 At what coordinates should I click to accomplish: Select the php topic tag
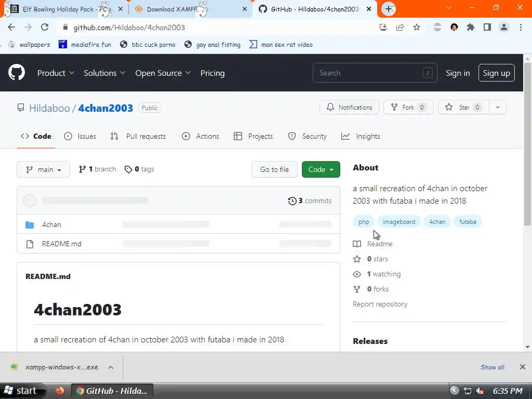click(363, 221)
